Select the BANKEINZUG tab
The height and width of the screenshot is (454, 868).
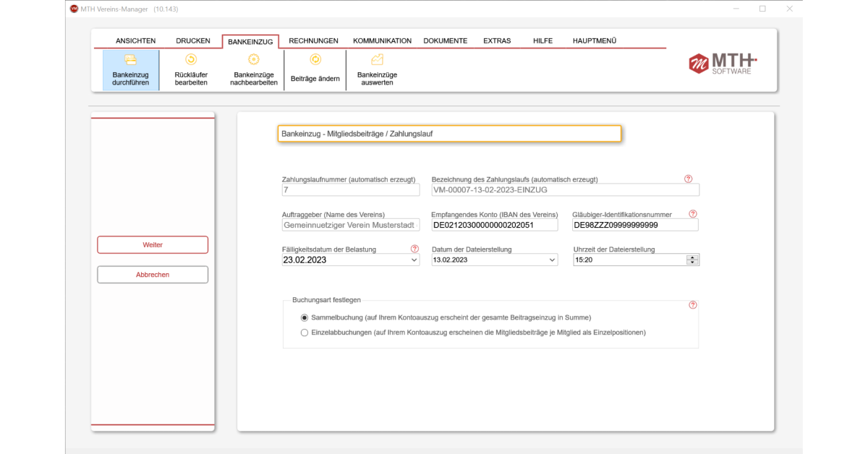click(250, 42)
